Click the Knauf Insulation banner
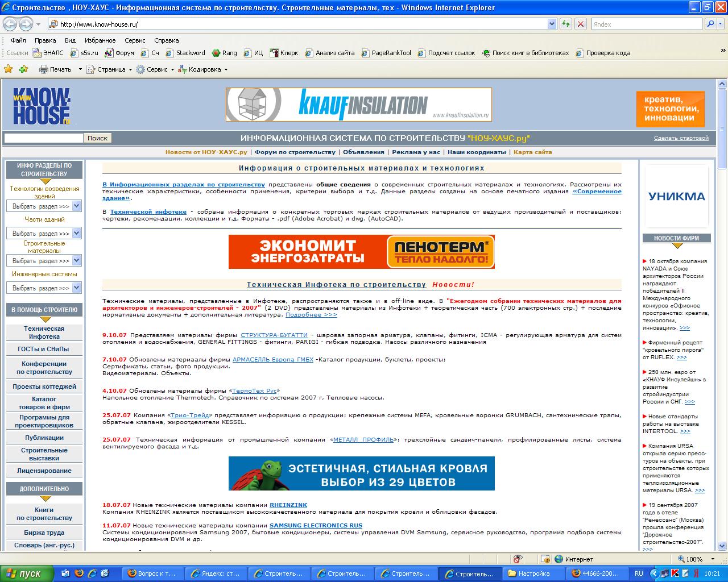 pyautogui.click(x=358, y=105)
